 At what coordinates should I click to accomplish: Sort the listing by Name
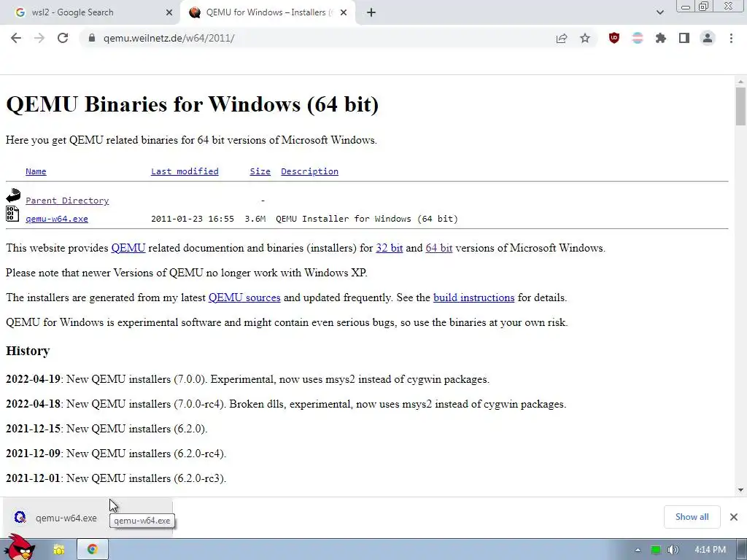point(36,171)
